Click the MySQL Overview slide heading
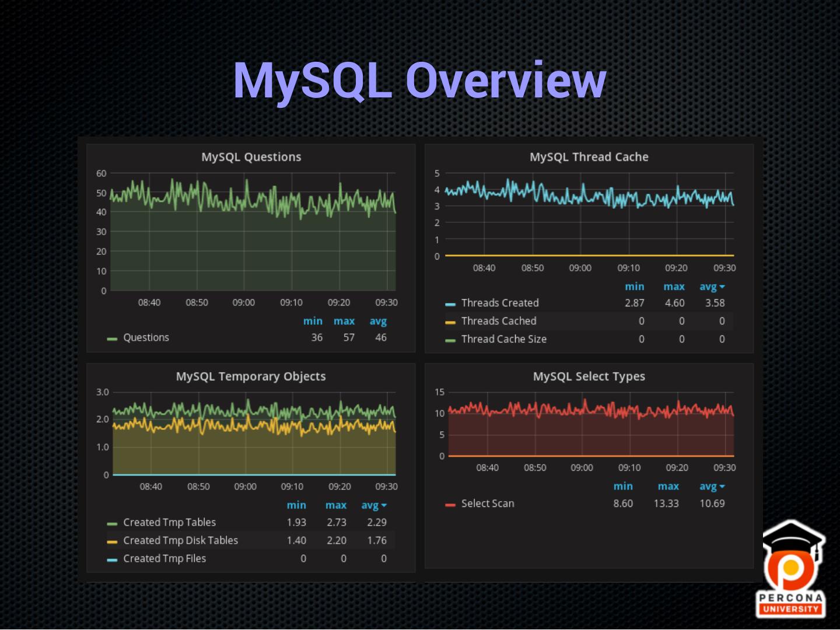 [x=419, y=80]
